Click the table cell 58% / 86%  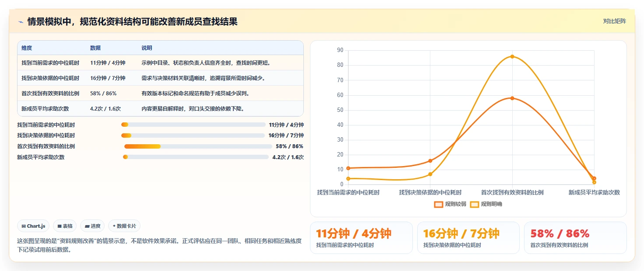103,94
